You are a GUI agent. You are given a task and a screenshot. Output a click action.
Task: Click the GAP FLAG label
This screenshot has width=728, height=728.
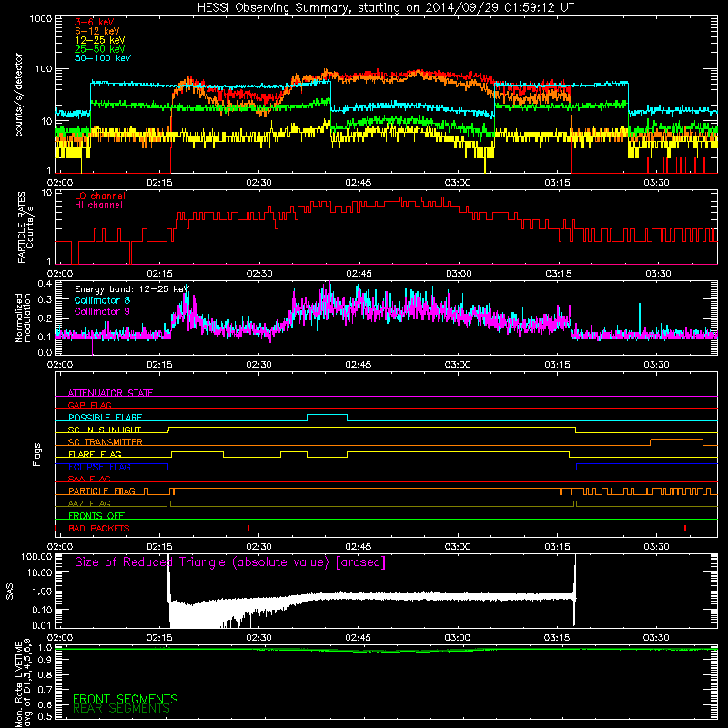click(x=89, y=405)
